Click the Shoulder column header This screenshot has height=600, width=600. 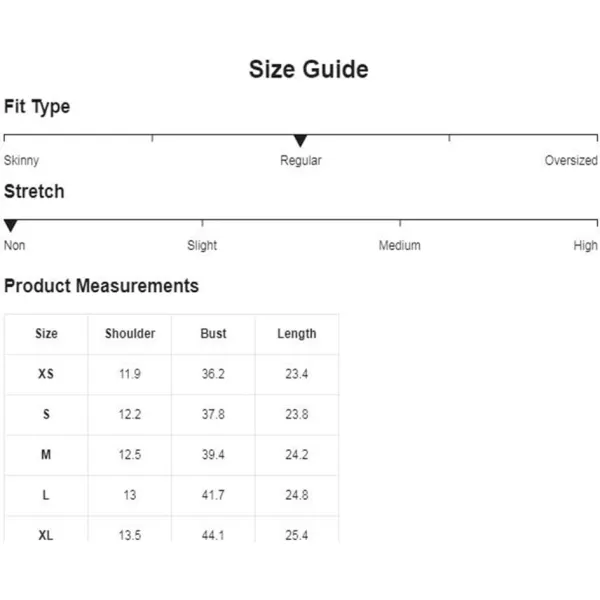(130, 334)
